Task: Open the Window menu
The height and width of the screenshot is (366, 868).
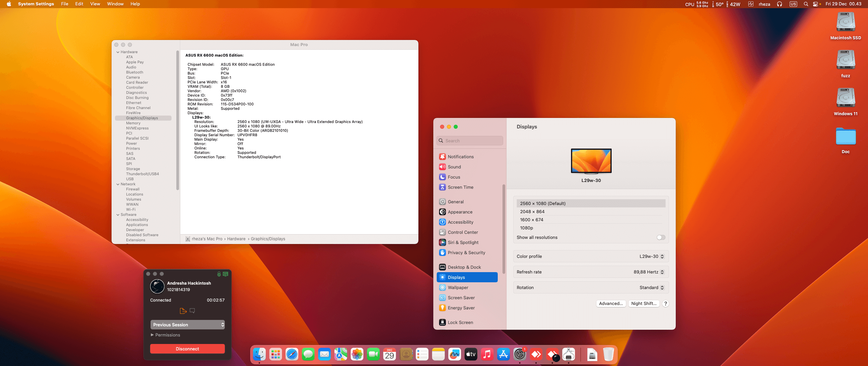Action: 115,4
